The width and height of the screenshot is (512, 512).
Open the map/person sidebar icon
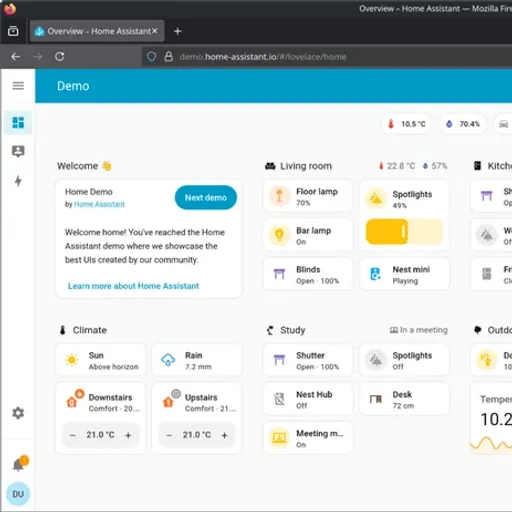coord(18,151)
